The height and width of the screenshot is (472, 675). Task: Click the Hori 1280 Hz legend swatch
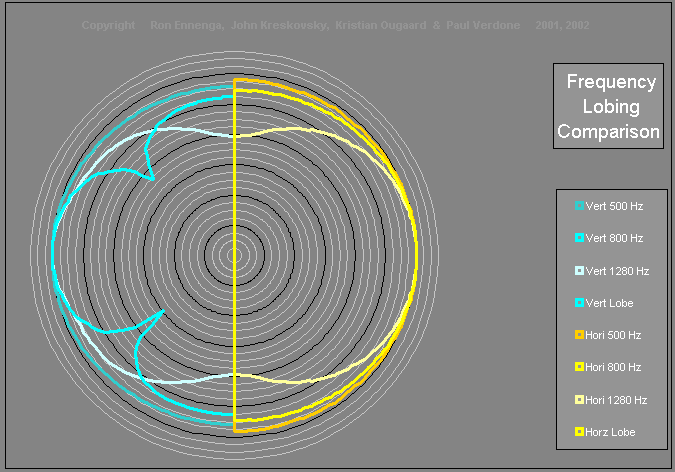coord(579,400)
